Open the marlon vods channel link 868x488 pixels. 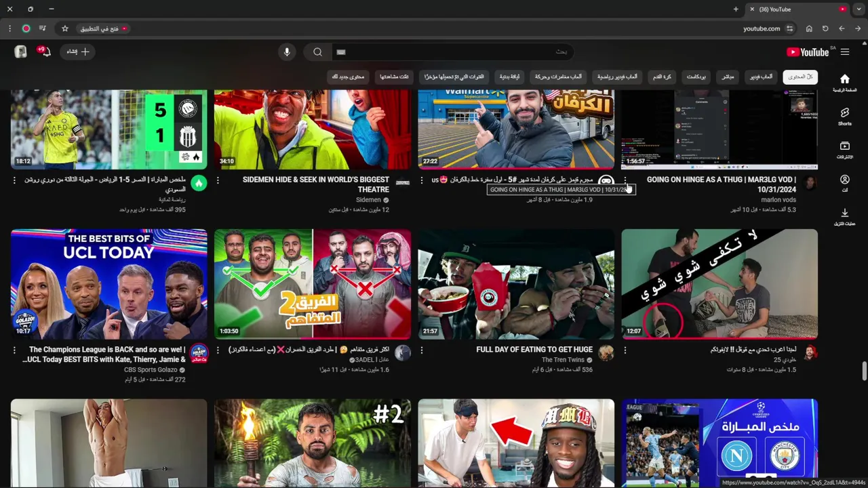click(x=778, y=200)
